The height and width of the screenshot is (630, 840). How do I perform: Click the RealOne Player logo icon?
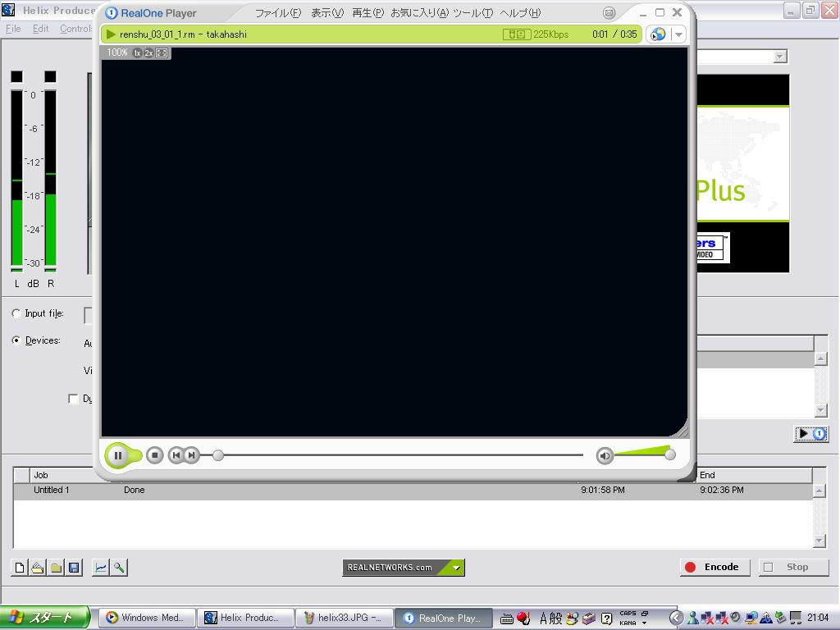coord(112,13)
